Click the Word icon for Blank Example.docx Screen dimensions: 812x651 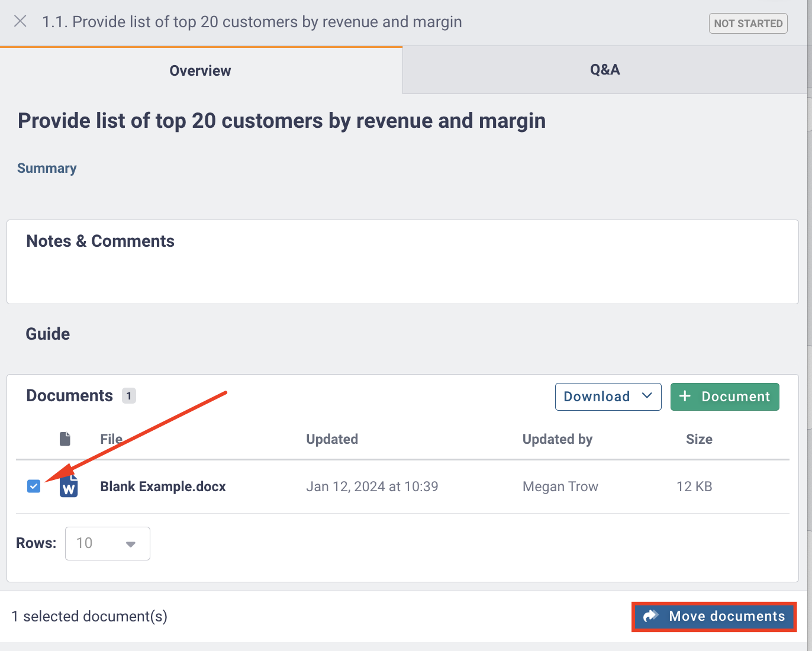point(69,487)
